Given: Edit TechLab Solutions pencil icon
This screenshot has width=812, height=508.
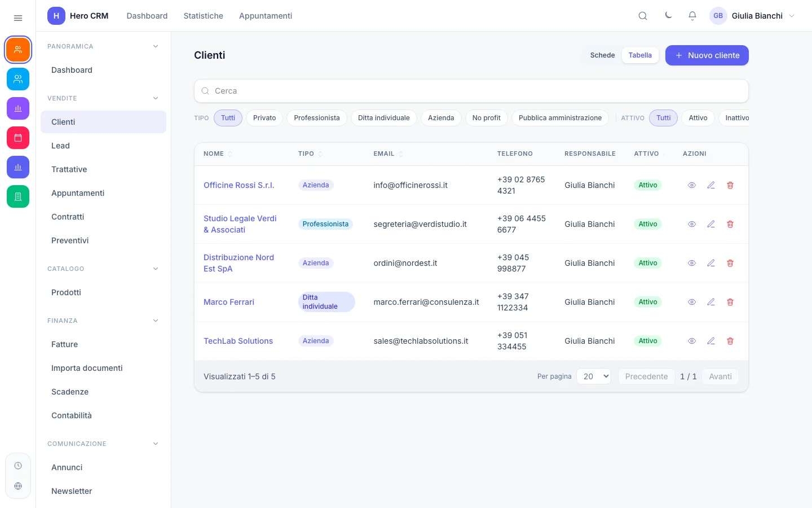Looking at the screenshot, I should (711, 341).
